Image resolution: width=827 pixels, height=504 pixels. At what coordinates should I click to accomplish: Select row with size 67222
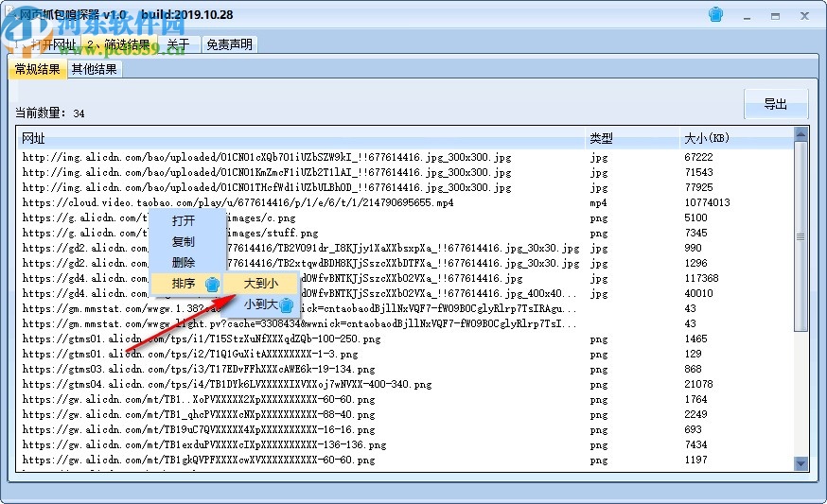coord(405,157)
